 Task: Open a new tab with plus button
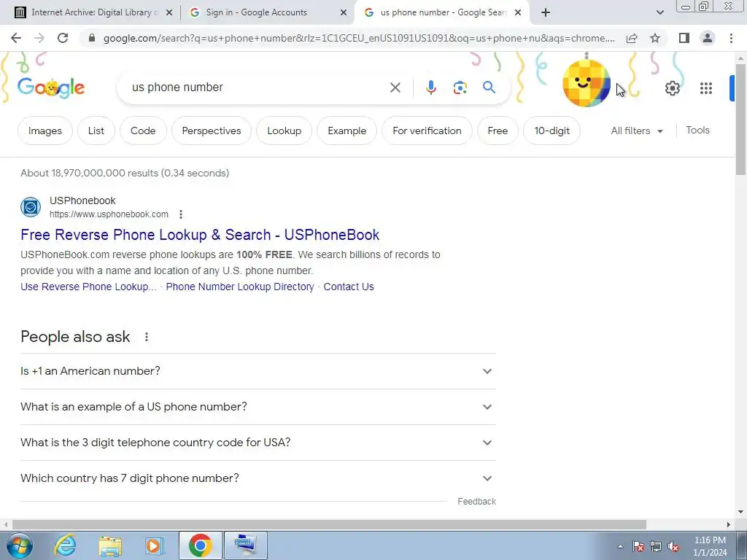(546, 12)
